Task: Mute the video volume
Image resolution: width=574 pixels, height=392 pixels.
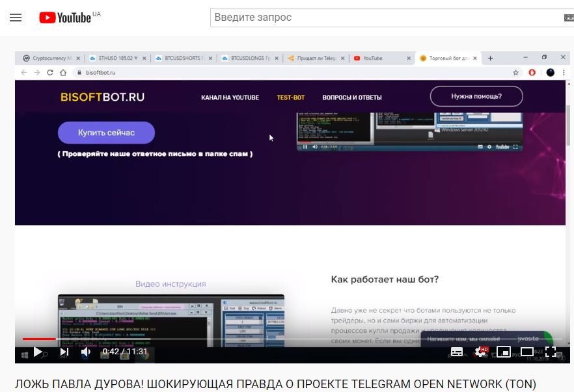Action: [86, 352]
